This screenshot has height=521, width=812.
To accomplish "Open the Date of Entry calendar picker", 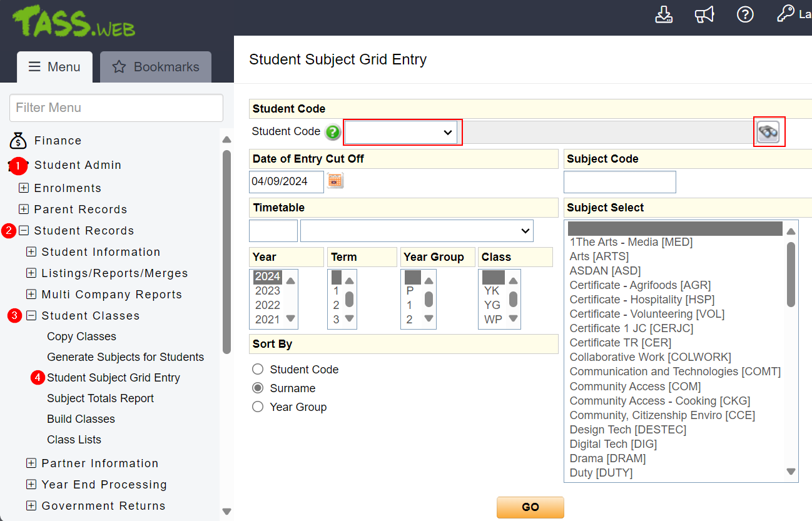I will coord(336,181).
